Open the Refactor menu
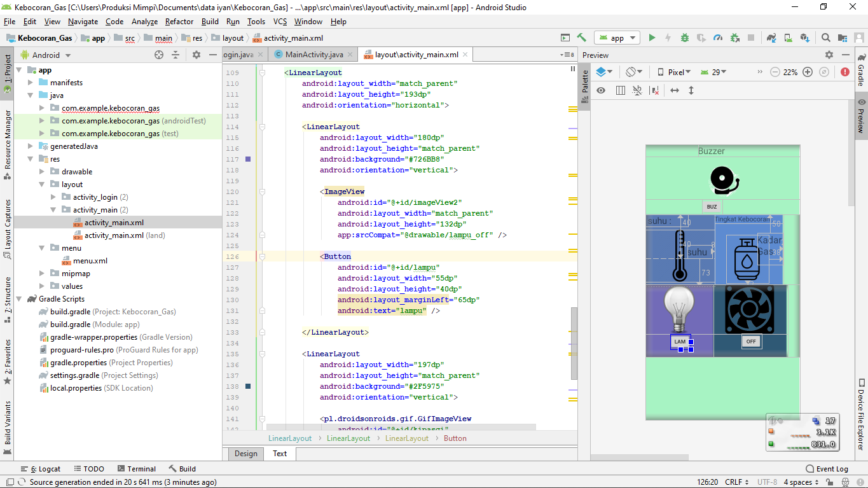This screenshot has height=488, width=868. coord(179,22)
